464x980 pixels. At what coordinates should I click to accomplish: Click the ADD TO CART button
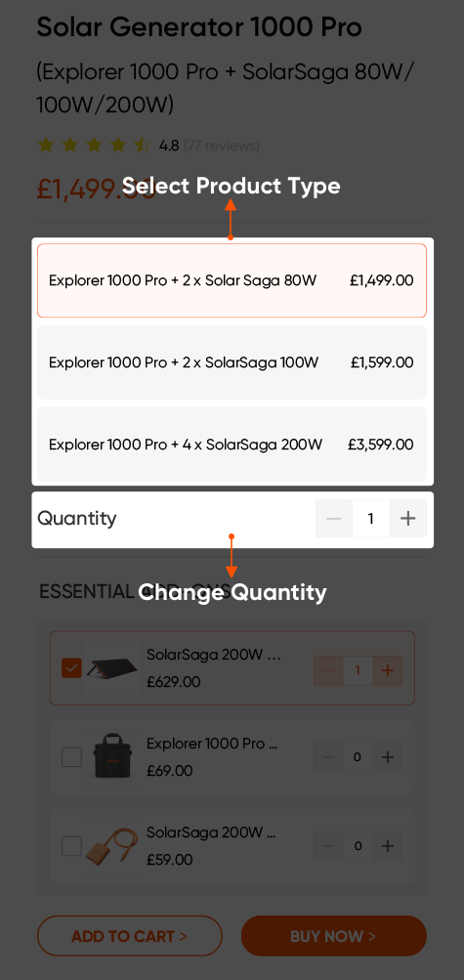click(x=130, y=936)
